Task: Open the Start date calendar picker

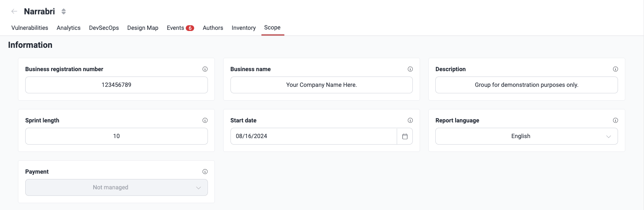Action: 405,136
